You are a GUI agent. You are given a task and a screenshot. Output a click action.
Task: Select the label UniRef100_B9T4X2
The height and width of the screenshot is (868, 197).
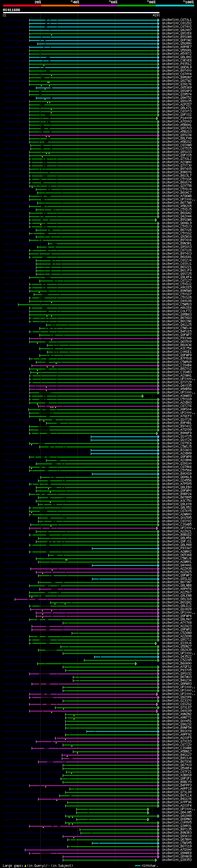coord(176,426)
